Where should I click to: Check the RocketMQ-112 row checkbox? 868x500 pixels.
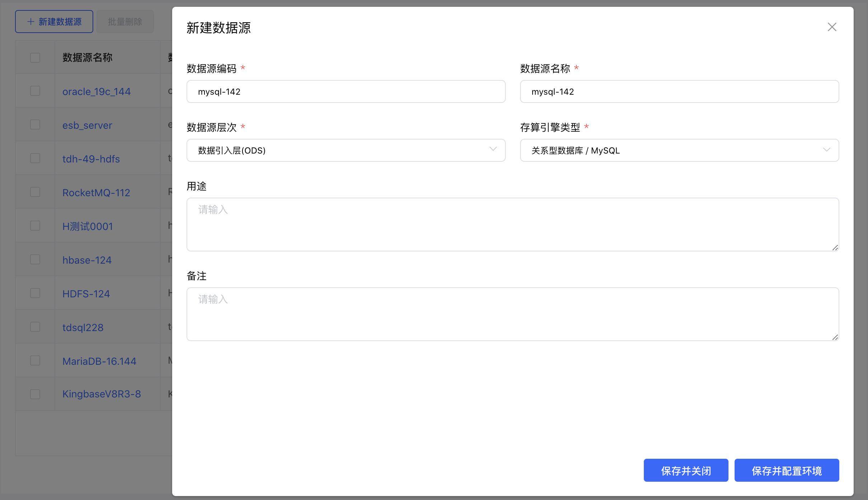35,192
